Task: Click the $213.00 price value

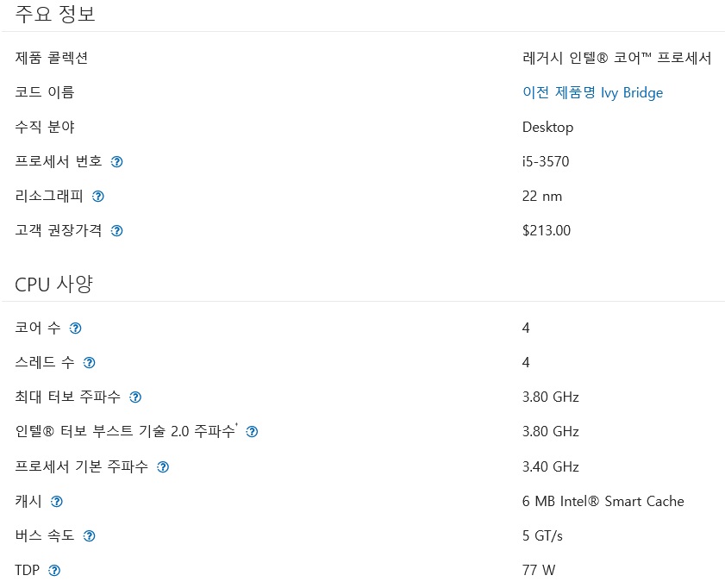Action: click(x=547, y=230)
